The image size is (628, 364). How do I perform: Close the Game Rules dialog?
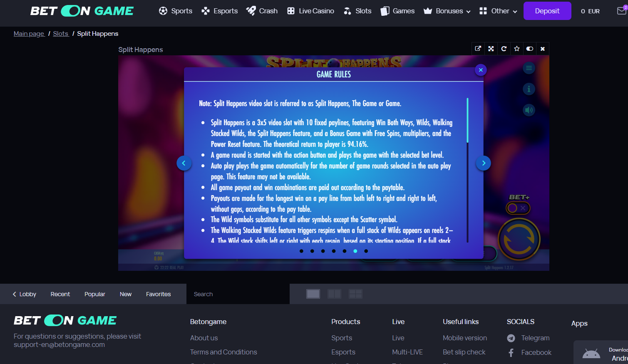[481, 70]
